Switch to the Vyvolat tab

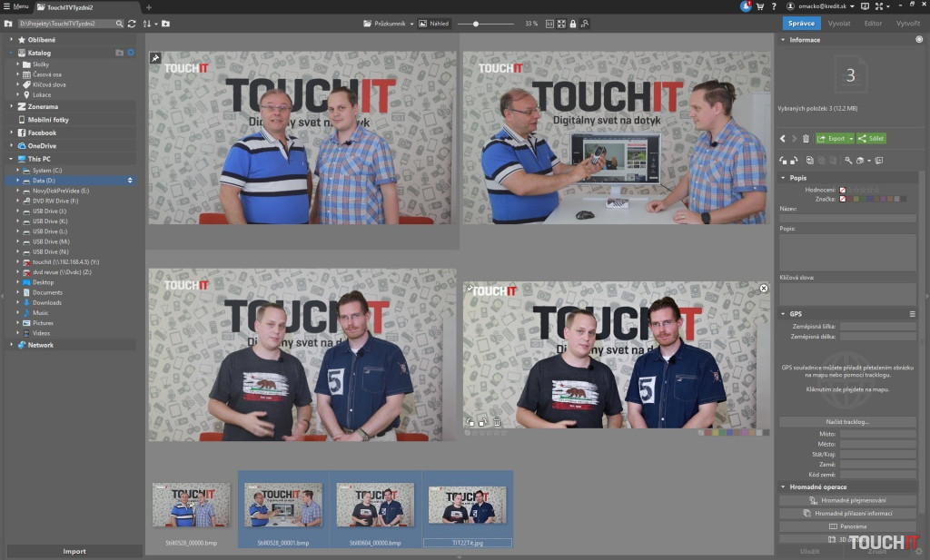(838, 24)
